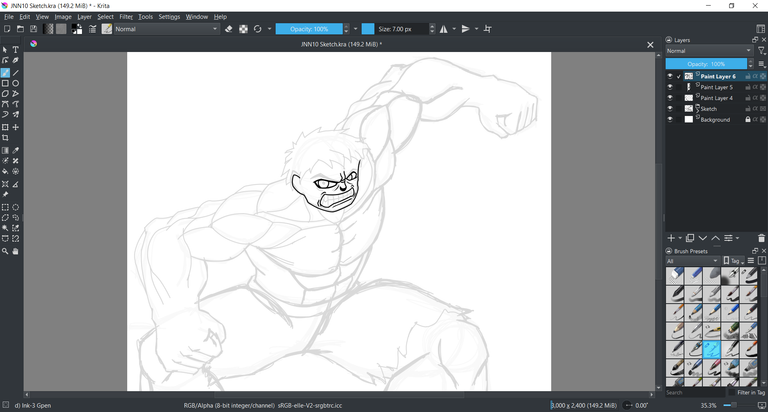This screenshot has width=768, height=412.
Task: Open layer thumbnail options menu
Action: [x=761, y=64]
